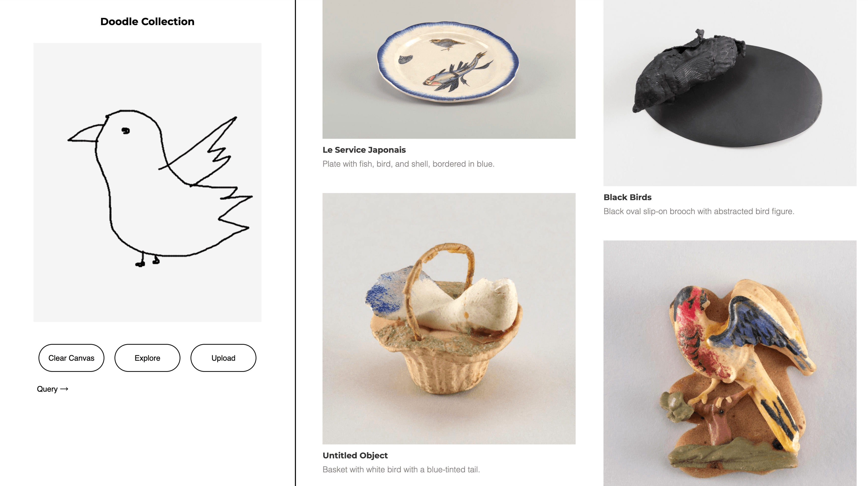Viewport: 868px width, 486px height.
Task: Click the basket with white bird description
Action: 401,470
